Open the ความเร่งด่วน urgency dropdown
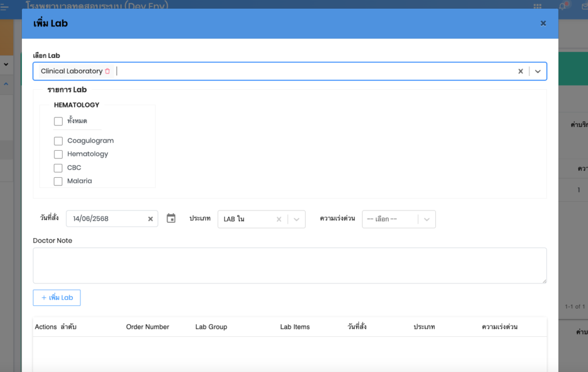This screenshot has height=372, width=588. pyautogui.click(x=427, y=219)
